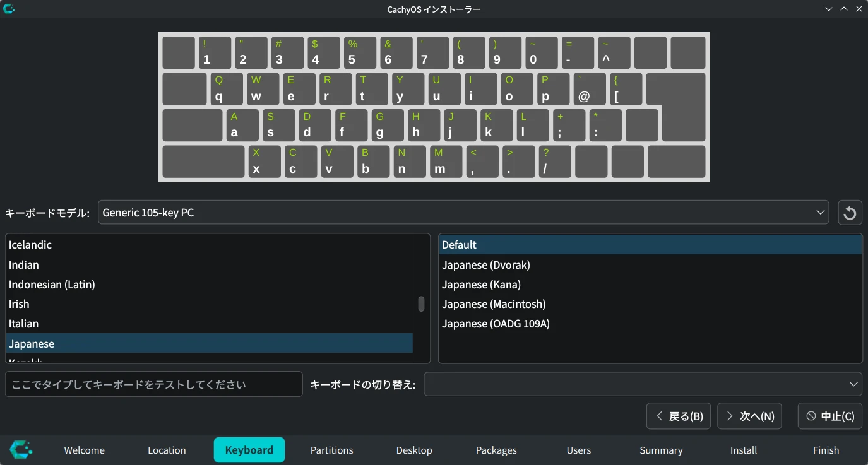Viewport: 868px width, 465px height.
Task: Select Japanese (Kana) variant
Action: pyautogui.click(x=481, y=285)
